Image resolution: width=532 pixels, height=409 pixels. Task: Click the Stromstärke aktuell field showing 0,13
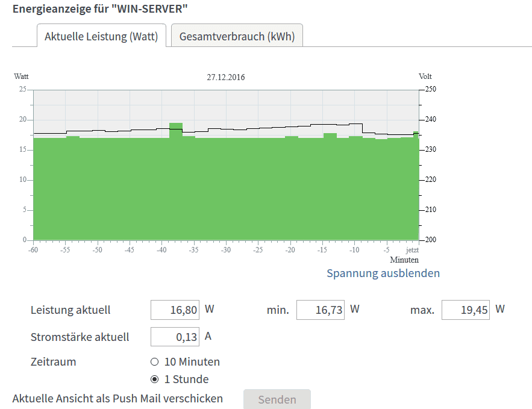[175, 337]
